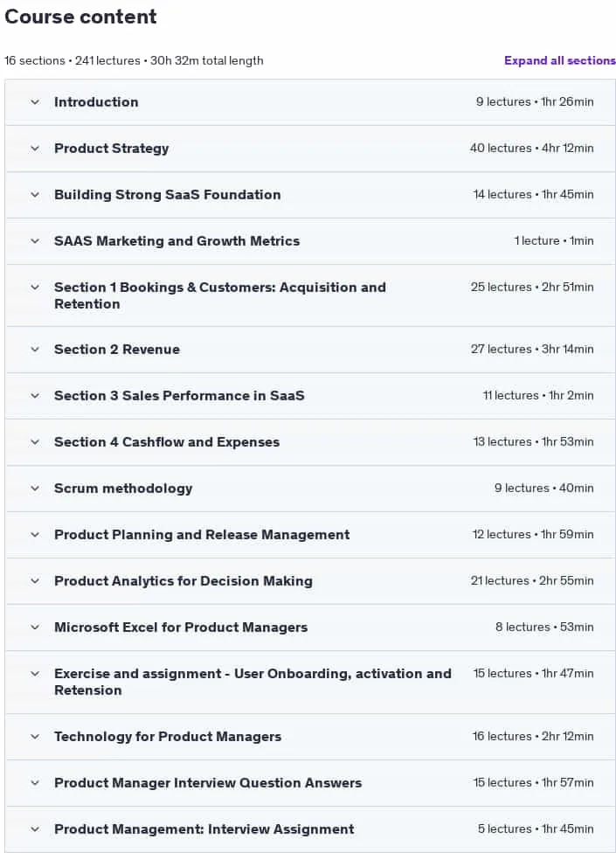Viewport: 616px width, 853px height.
Task: Expand all sections link
Action: pos(559,60)
